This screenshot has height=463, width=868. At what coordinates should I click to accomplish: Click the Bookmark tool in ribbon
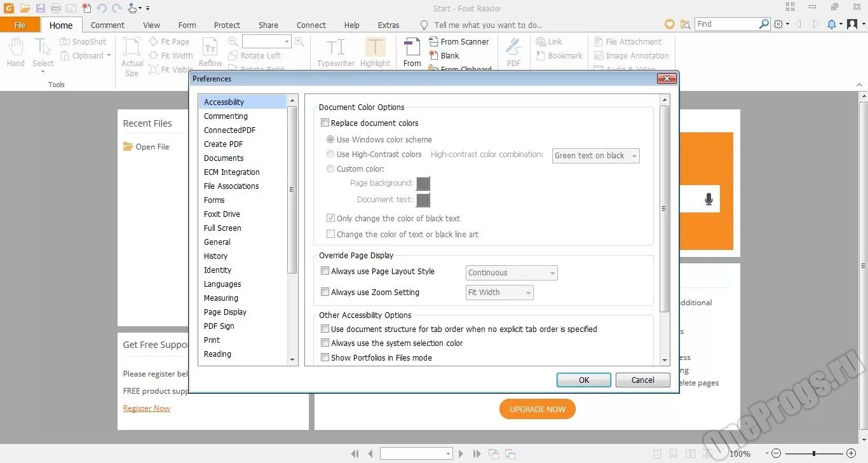click(x=559, y=55)
